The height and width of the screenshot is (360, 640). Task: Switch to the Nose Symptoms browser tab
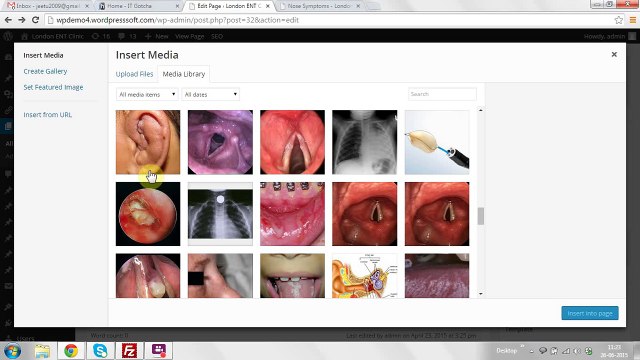[320, 6]
